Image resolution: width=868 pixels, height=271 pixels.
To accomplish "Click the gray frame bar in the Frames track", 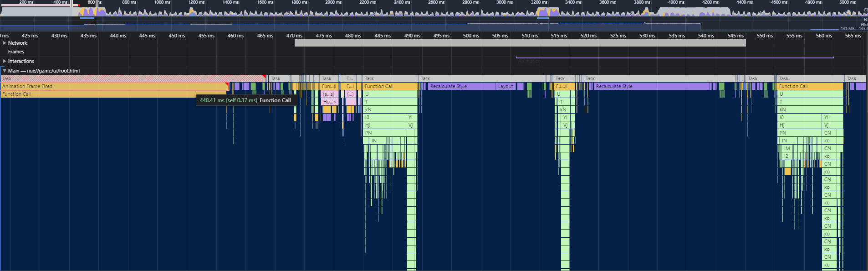I will pyautogui.click(x=520, y=43).
